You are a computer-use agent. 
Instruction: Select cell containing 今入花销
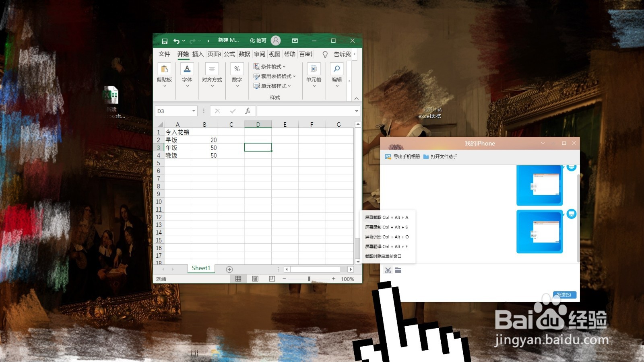178,132
